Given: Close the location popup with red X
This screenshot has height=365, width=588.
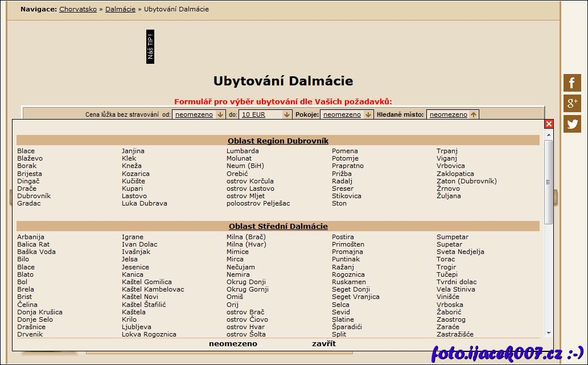Looking at the screenshot, I should [549, 124].
